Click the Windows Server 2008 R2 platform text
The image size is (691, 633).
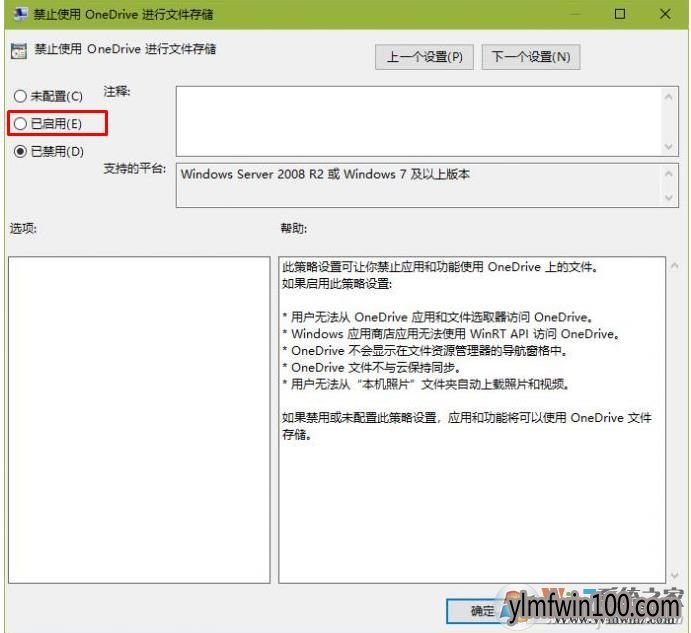pos(325,174)
